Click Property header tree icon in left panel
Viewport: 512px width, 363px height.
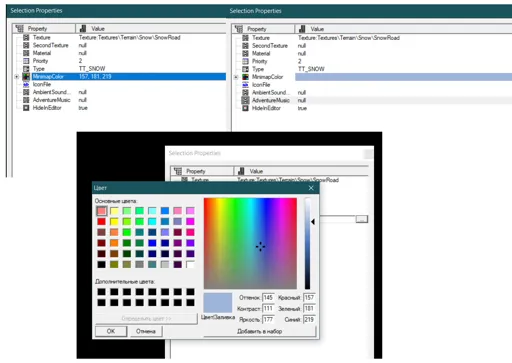click(20, 28)
